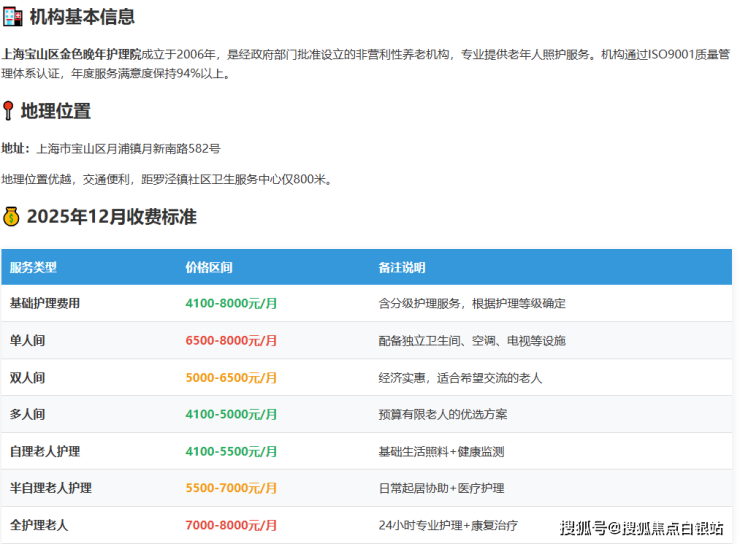Click the red price 6500-8000元/月
This screenshot has height=544, width=740.
231,340
